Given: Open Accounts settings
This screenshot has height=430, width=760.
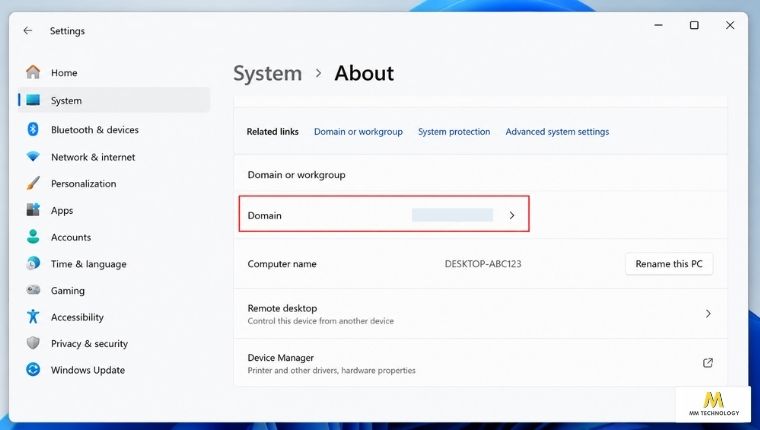Looking at the screenshot, I should point(114,237).
